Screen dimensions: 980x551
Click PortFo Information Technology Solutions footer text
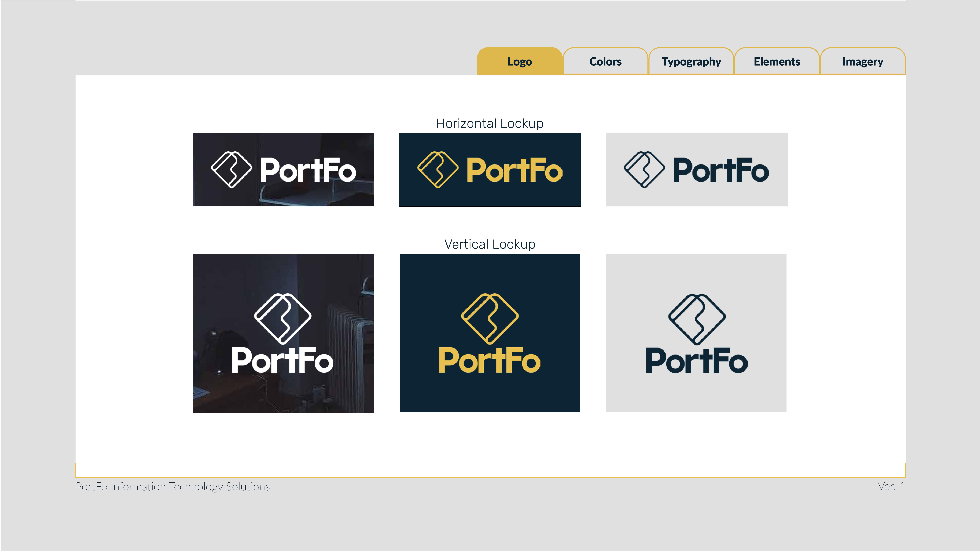click(x=173, y=487)
